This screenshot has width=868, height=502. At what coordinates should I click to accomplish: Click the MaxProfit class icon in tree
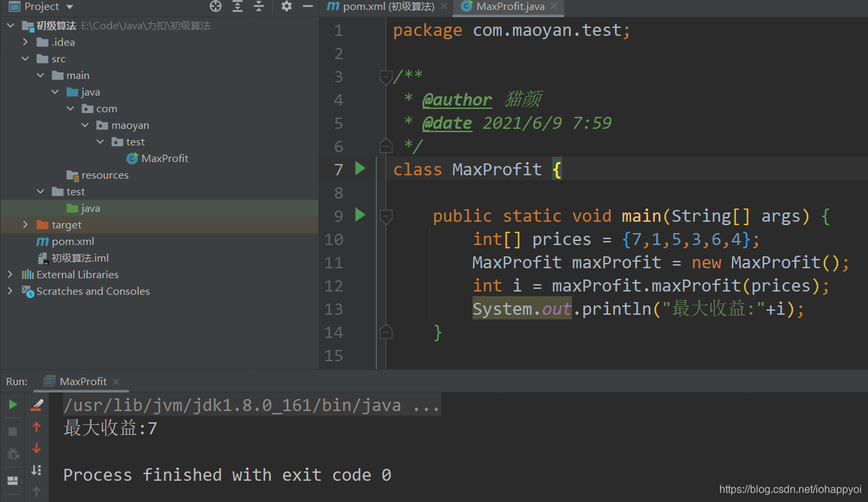tap(132, 159)
